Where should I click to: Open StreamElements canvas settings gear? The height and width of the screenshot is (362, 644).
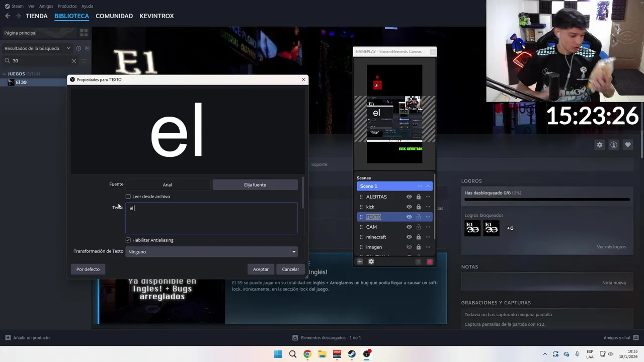click(371, 261)
